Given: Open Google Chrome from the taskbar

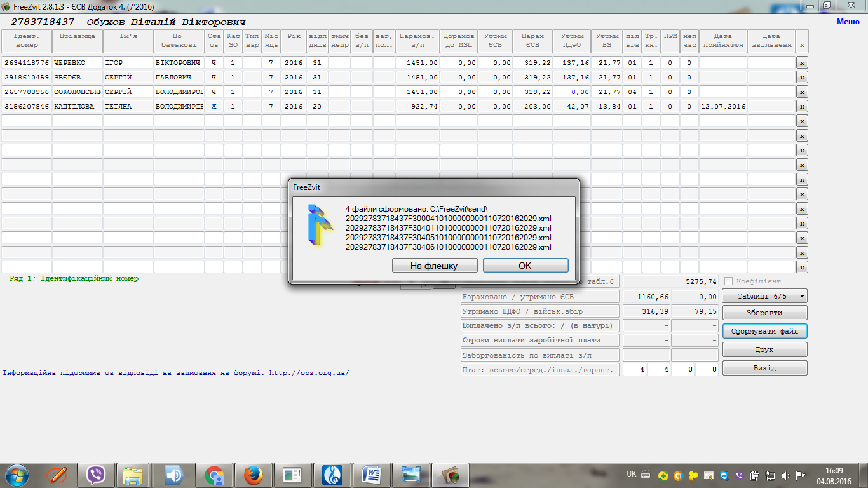Looking at the screenshot, I should click(x=214, y=475).
